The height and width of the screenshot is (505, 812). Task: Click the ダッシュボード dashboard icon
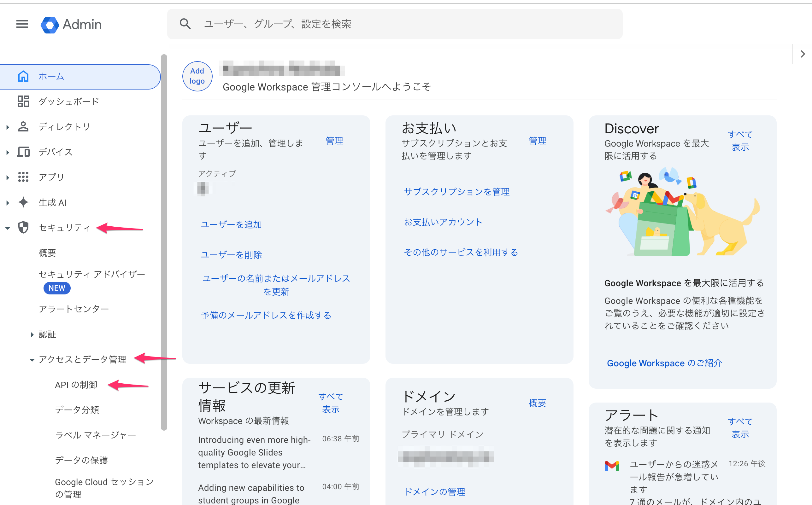click(x=23, y=101)
